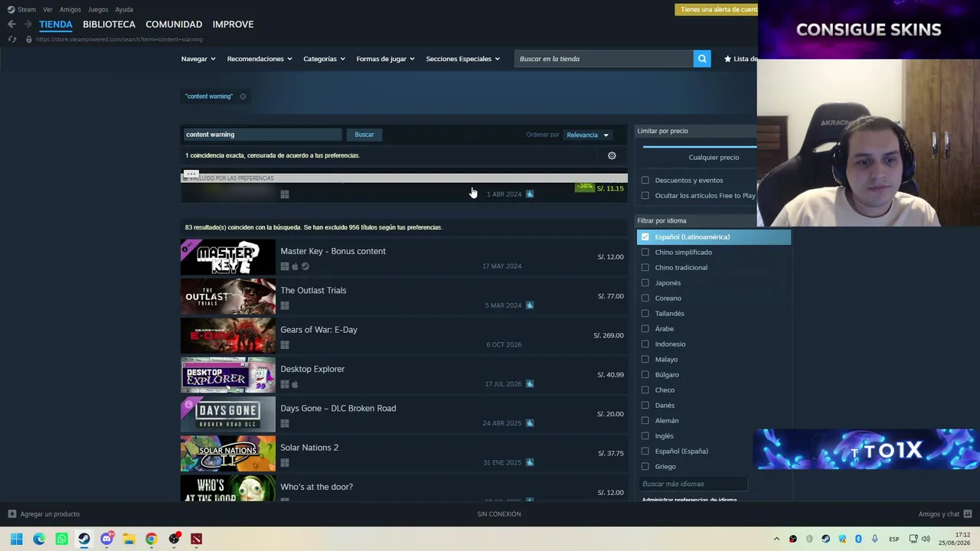
Task: Enable the Coreano language filter
Action: pos(645,298)
